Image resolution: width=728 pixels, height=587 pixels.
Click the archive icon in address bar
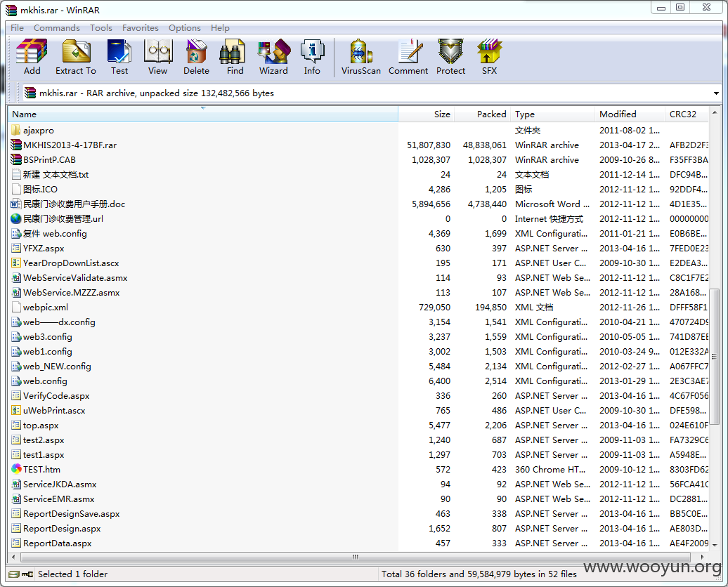click(x=30, y=93)
